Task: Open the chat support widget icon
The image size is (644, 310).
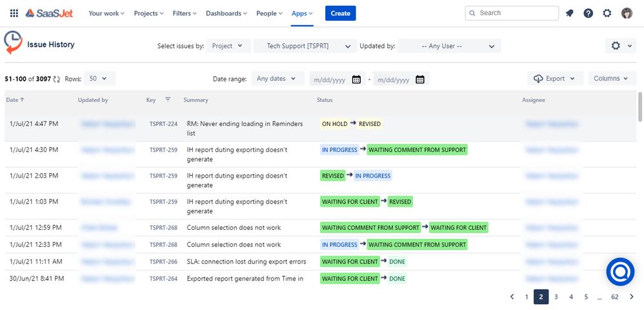Action: point(620,272)
